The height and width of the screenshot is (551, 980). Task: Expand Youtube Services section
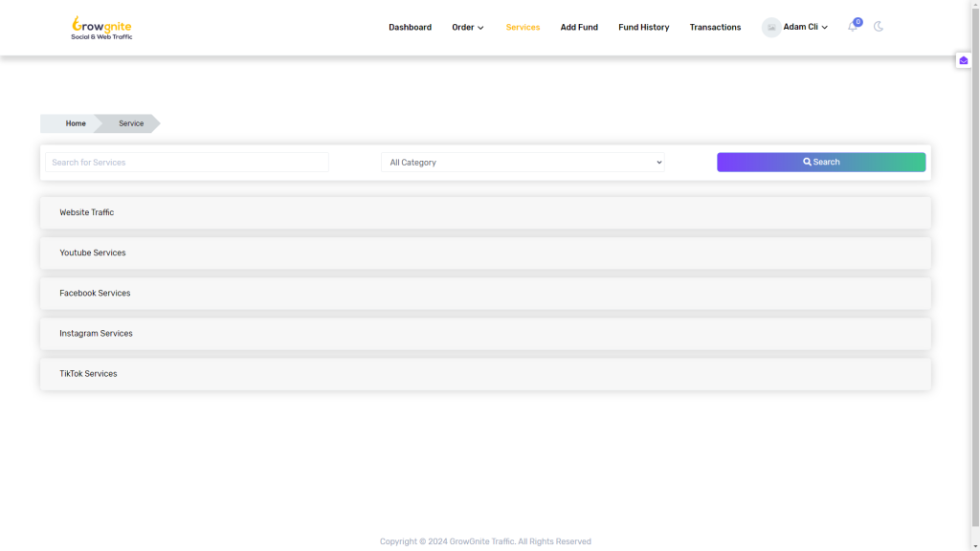pos(485,253)
